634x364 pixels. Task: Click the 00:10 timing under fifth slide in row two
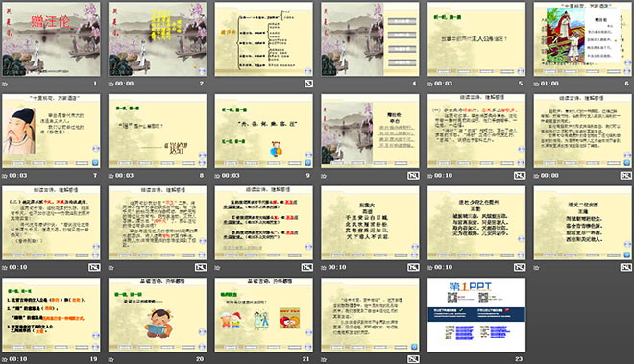coord(443,176)
